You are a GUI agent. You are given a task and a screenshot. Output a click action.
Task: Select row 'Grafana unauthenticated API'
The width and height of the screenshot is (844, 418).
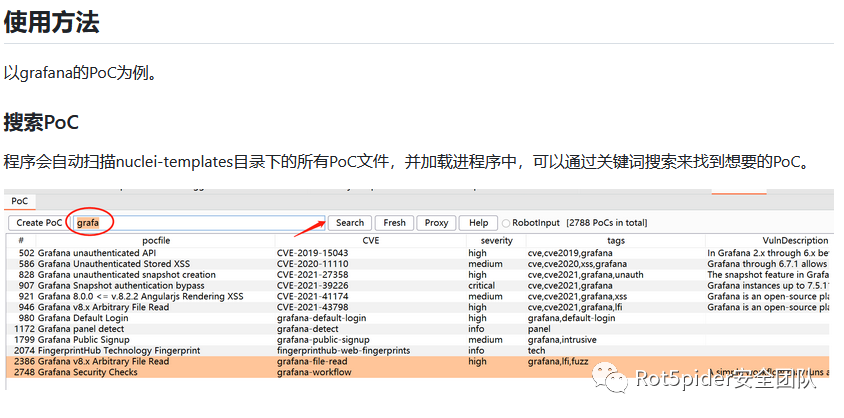(420, 253)
